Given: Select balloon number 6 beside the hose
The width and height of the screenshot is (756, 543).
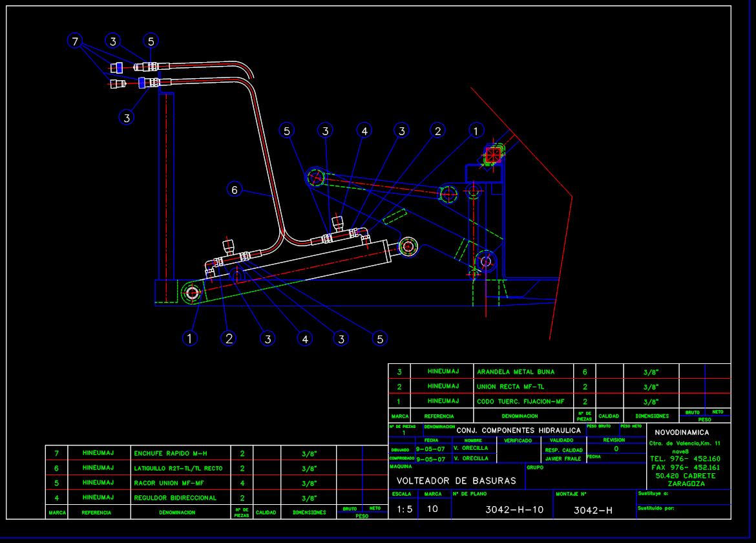Looking at the screenshot, I should pyautogui.click(x=235, y=189).
